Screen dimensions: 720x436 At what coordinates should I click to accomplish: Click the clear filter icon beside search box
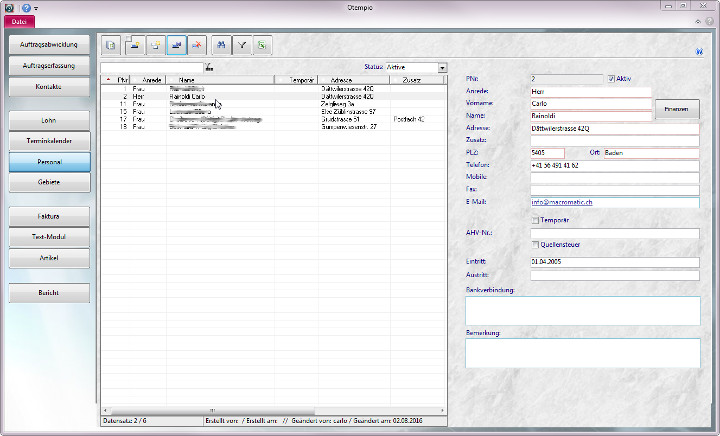coord(209,68)
